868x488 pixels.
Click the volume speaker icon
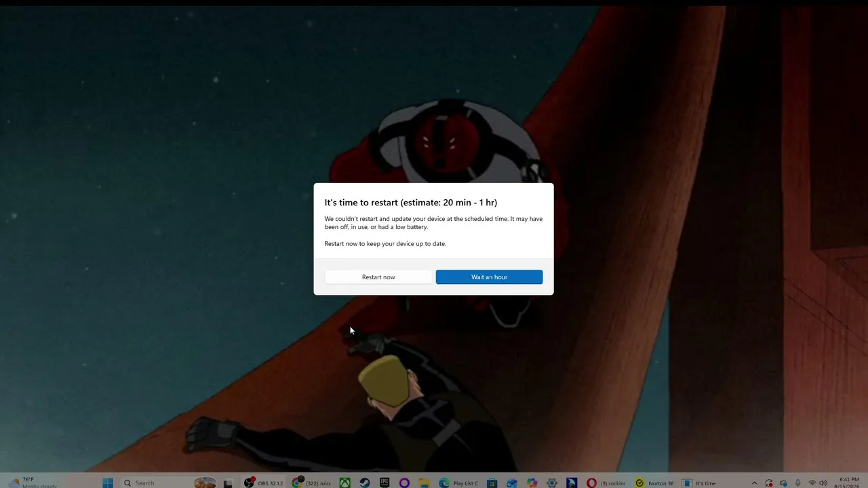tap(823, 483)
